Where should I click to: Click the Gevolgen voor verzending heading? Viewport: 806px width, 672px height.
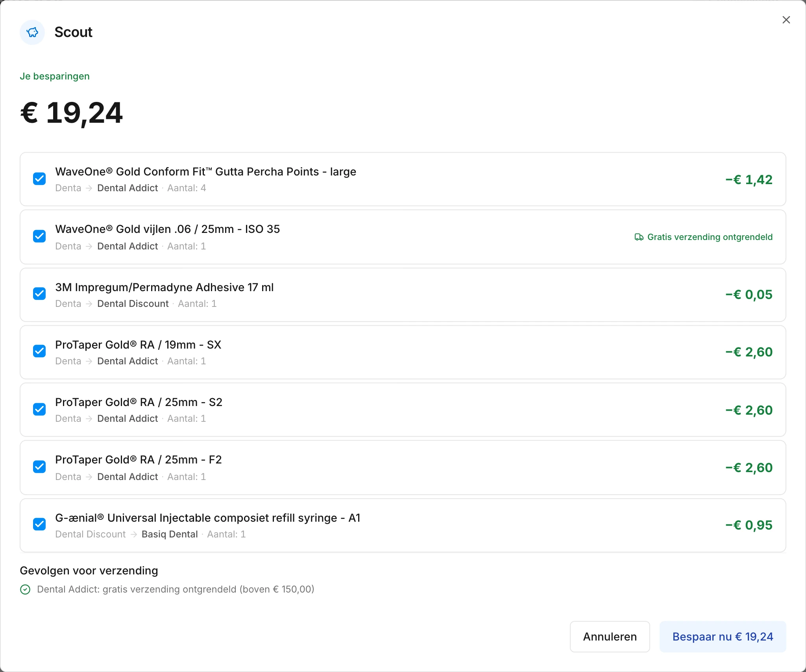coord(89,570)
